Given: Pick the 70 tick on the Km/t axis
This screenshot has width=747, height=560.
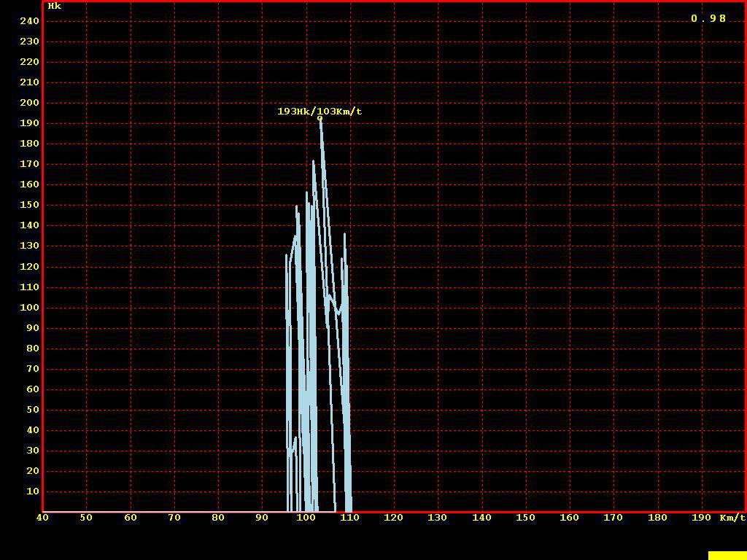Looking at the screenshot, I should click(x=174, y=518).
